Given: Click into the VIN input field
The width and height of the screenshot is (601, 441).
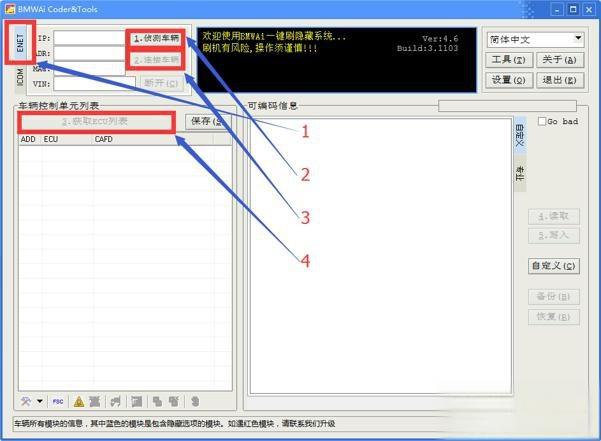Looking at the screenshot, I should click(x=95, y=84).
